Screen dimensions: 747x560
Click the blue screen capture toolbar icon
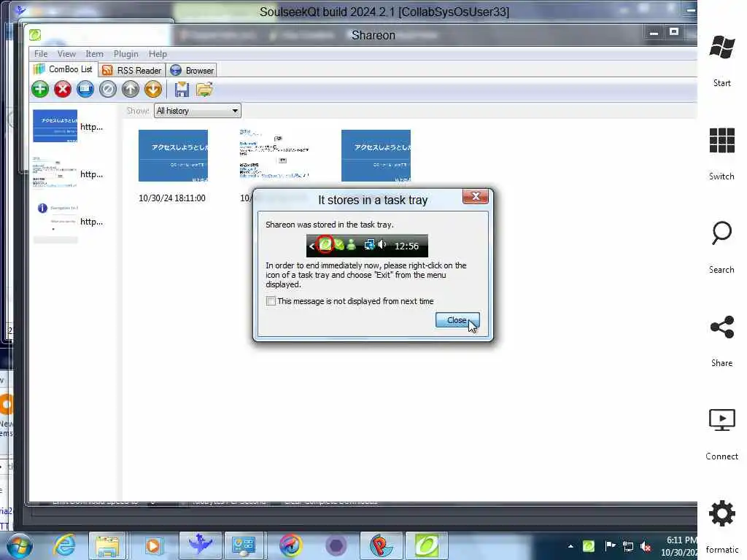[85, 89]
